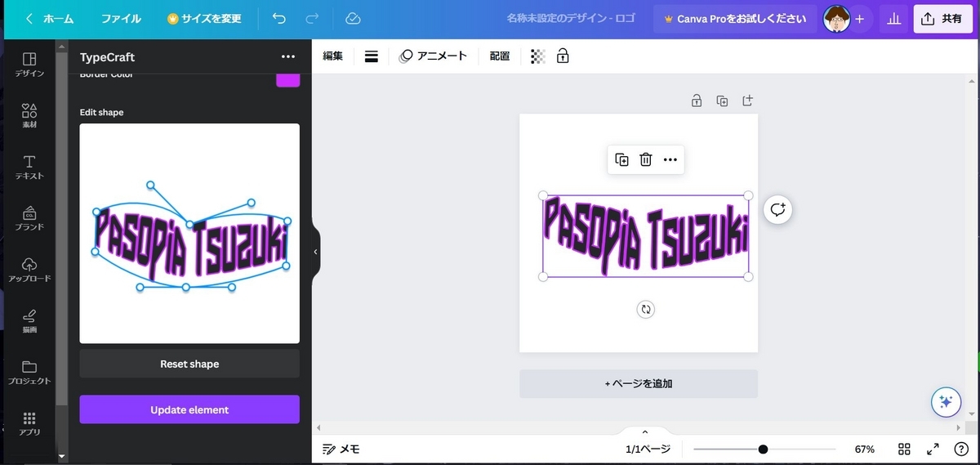Open the テキスト text panel

point(29,167)
